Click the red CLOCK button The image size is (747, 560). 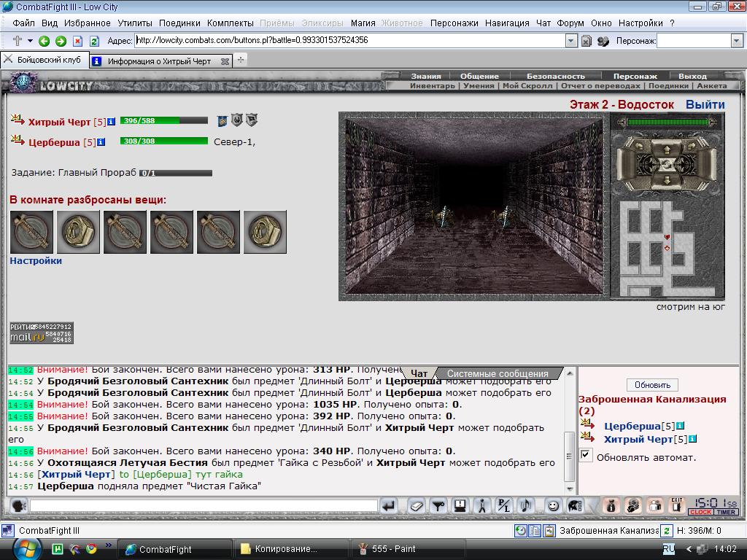coord(700,512)
